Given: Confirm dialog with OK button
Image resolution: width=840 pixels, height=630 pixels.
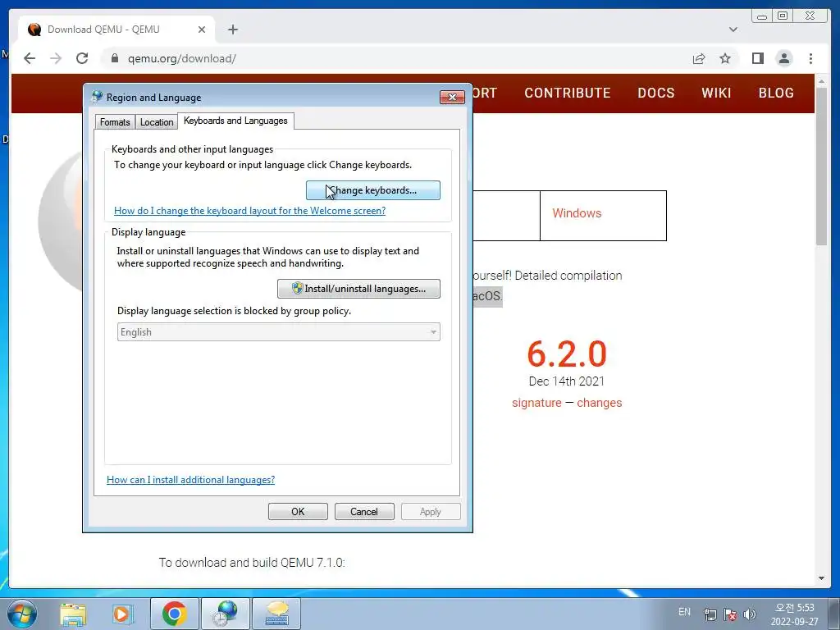Looking at the screenshot, I should (x=298, y=512).
